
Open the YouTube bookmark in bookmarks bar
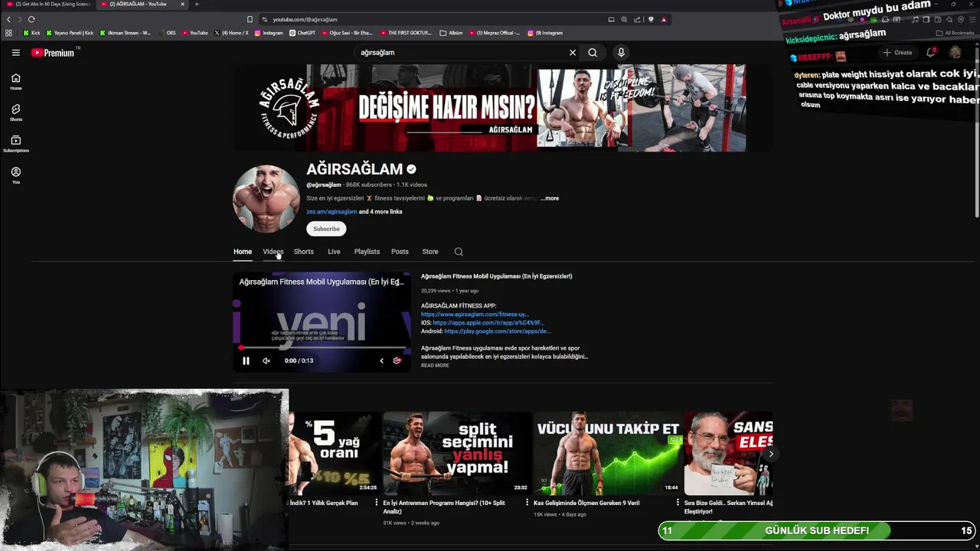tap(194, 33)
